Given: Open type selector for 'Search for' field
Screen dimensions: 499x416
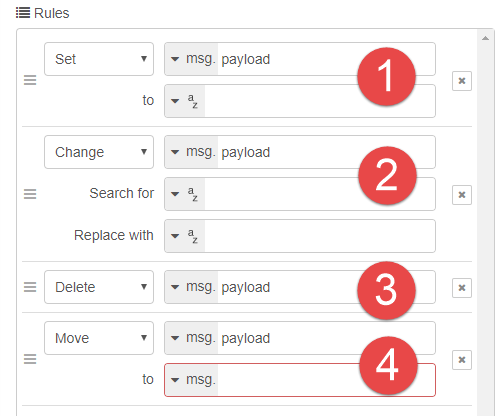Looking at the screenshot, I should point(185,194).
